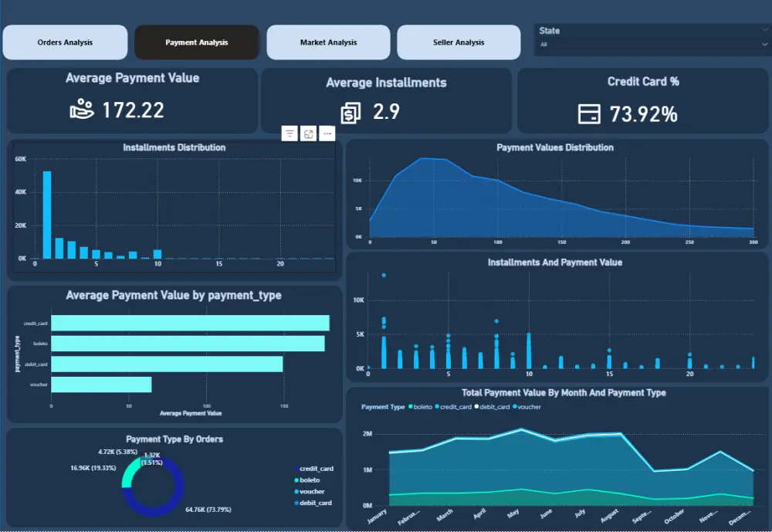Click the Credit Card % card title
Viewport: 772px width, 532px height.
coord(643,82)
